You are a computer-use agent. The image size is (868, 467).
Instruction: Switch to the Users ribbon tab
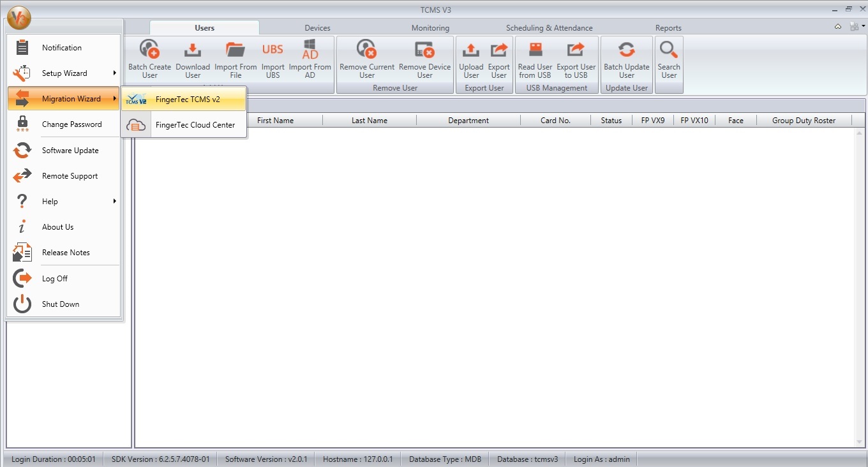pyautogui.click(x=204, y=28)
